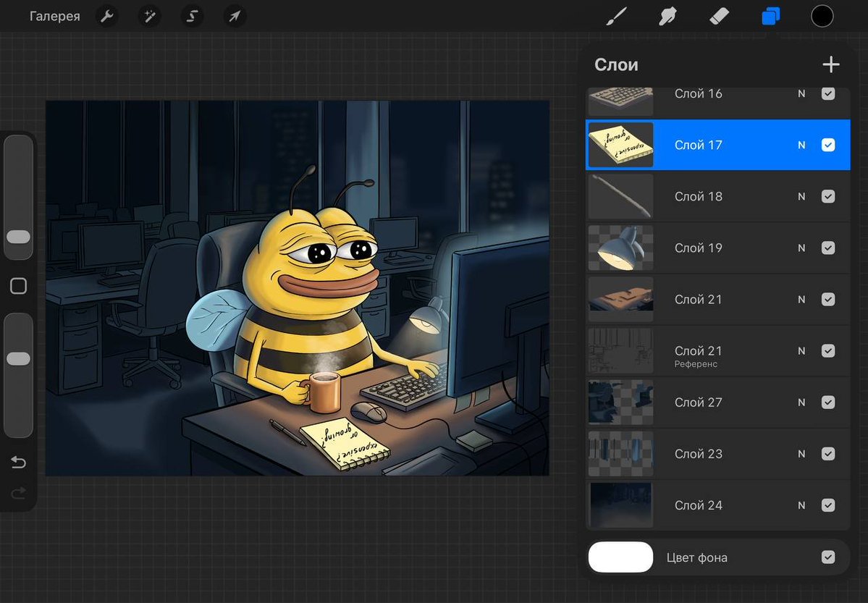Select the Слой 16 keyboard thumbnail
This screenshot has width=868, height=603.
pos(620,101)
